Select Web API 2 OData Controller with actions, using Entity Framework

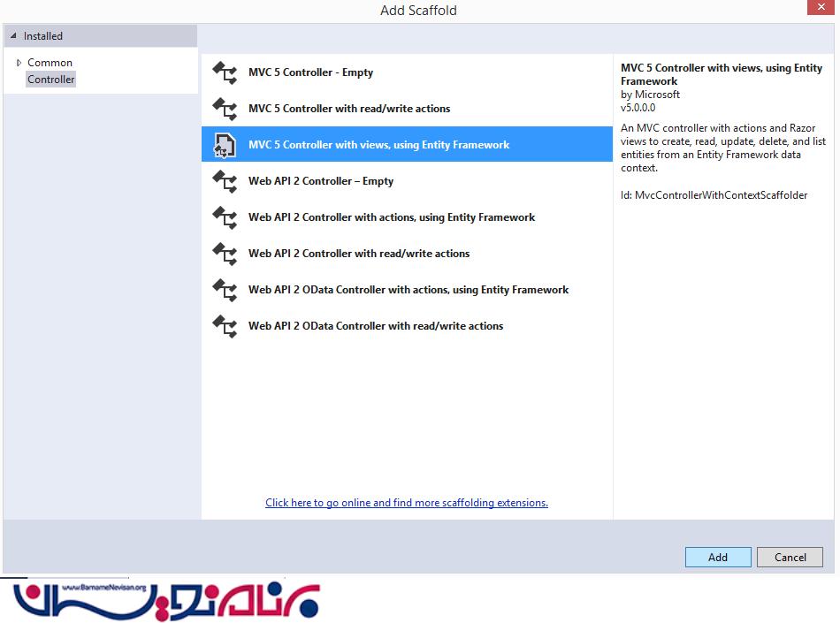click(407, 290)
